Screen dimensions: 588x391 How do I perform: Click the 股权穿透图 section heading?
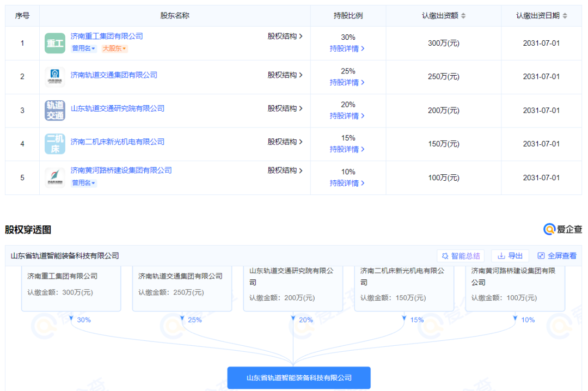28,230
